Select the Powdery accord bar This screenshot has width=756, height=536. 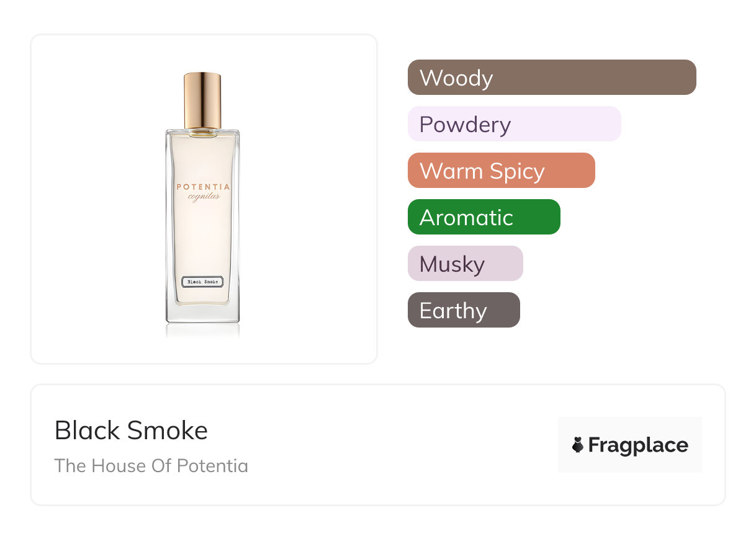(x=514, y=124)
